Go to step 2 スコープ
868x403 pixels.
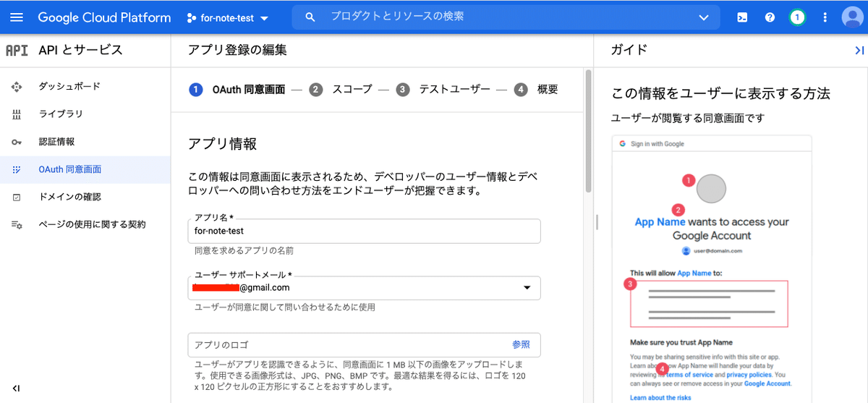(340, 90)
